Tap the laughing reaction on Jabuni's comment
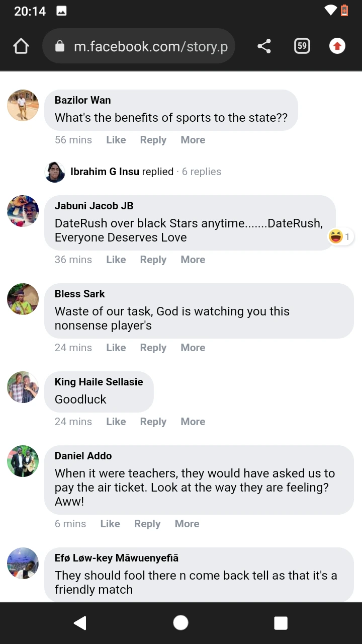The height and width of the screenshot is (644, 362). 336,236
